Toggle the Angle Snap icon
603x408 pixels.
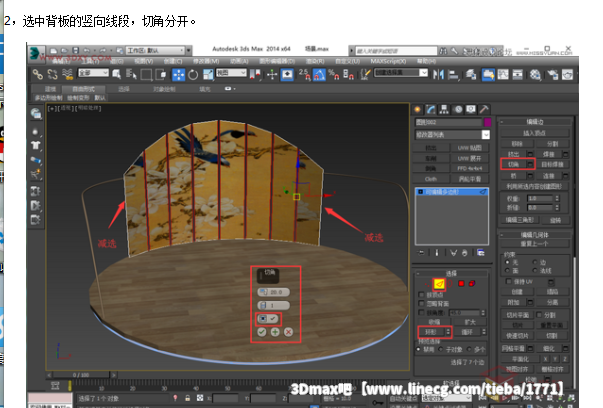(x=319, y=74)
